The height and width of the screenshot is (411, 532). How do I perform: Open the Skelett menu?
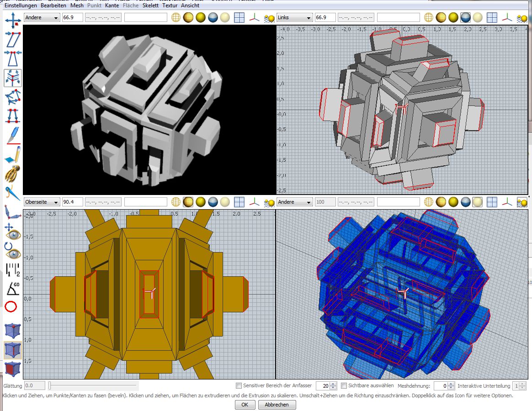click(x=151, y=5)
